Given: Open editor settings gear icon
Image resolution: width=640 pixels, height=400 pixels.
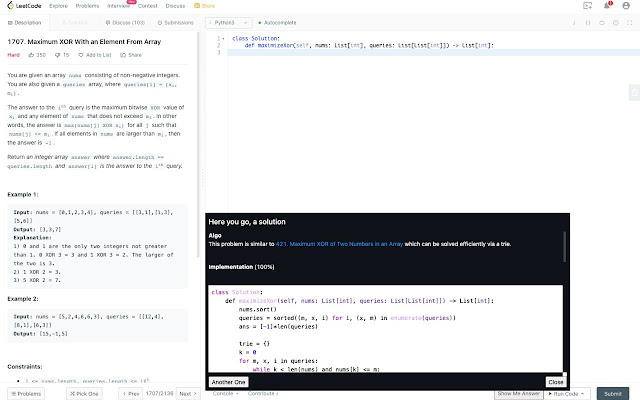Looking at the screenshot, I should coord(616,23).
